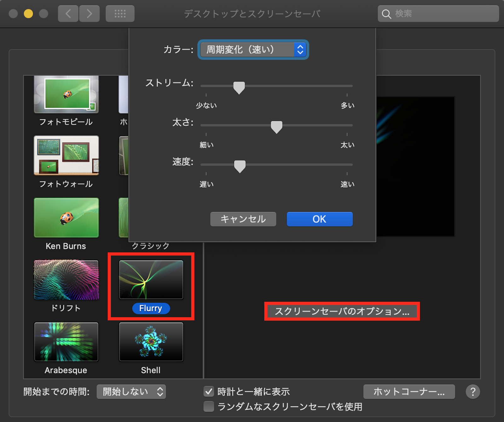The height and width of the screenshot is (422, 504).
Task: Click the ストリーム slider handle
Action: [239, 87]
